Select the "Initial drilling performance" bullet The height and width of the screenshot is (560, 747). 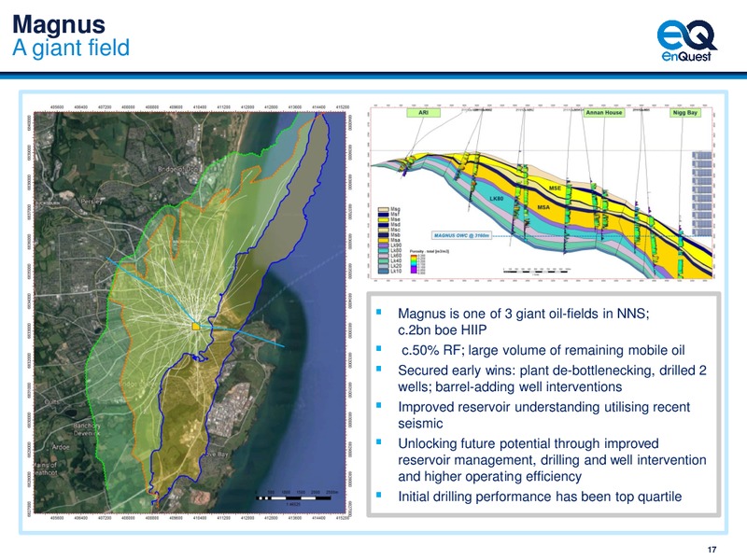tap(540, 497)
